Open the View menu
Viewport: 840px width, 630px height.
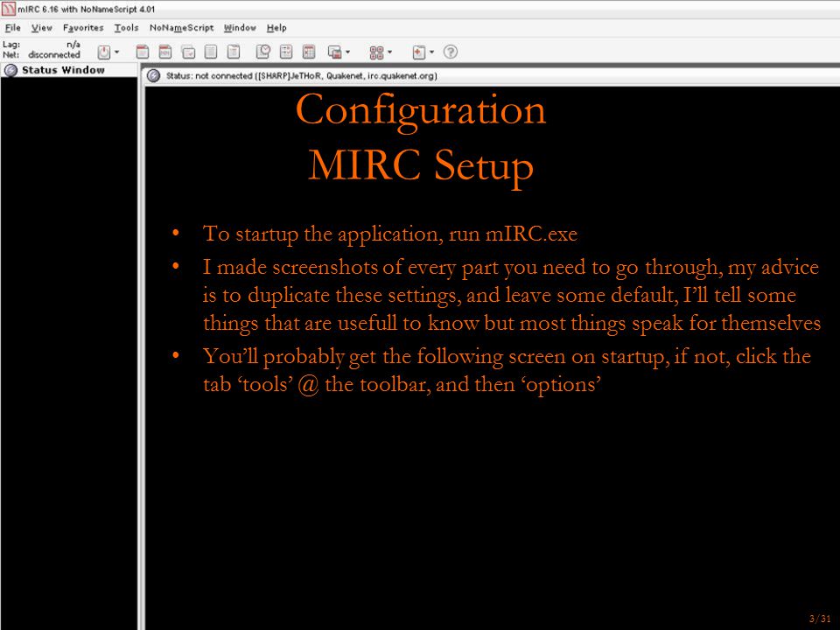(x=42, y=28)
